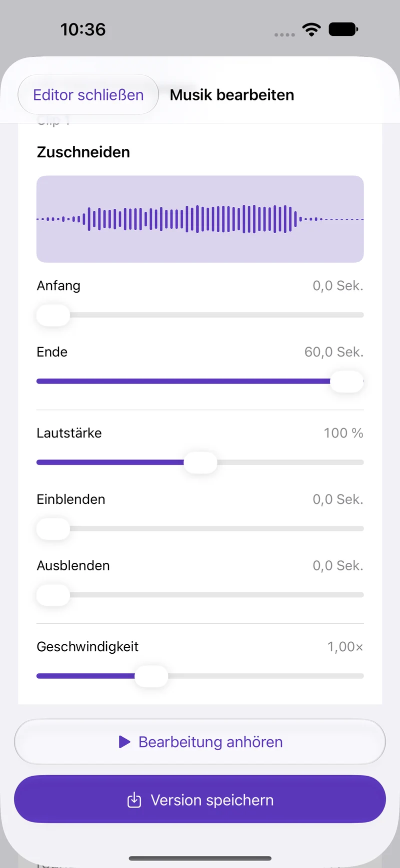This screenshot has width=400, height=868.
Task: Preview the edit via Bearbeitung anhören
Action: [x=200, y=742]
